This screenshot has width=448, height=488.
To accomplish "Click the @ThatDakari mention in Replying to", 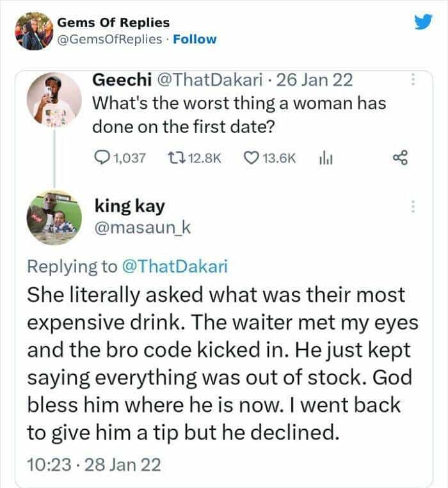I will pos(173,267).
